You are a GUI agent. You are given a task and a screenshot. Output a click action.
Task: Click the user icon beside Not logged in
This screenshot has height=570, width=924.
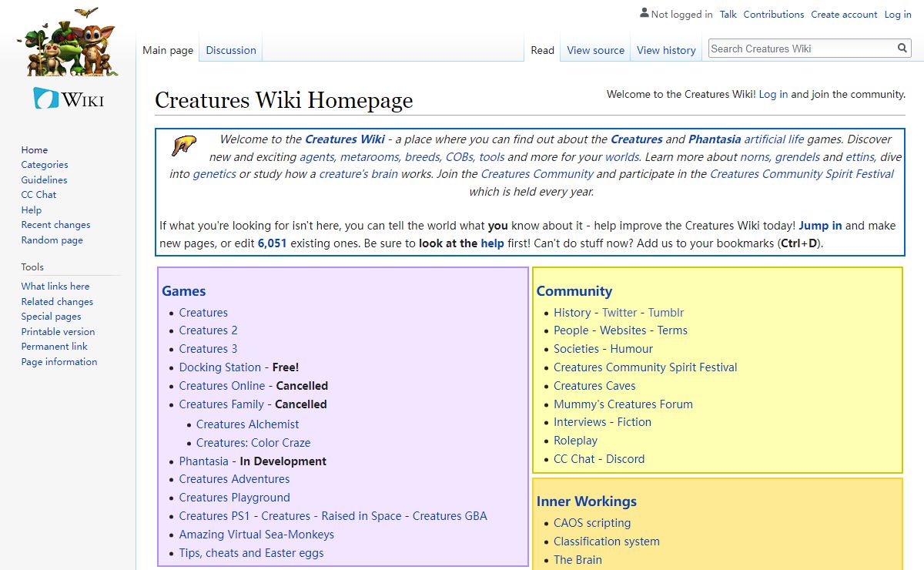[644, 13]
